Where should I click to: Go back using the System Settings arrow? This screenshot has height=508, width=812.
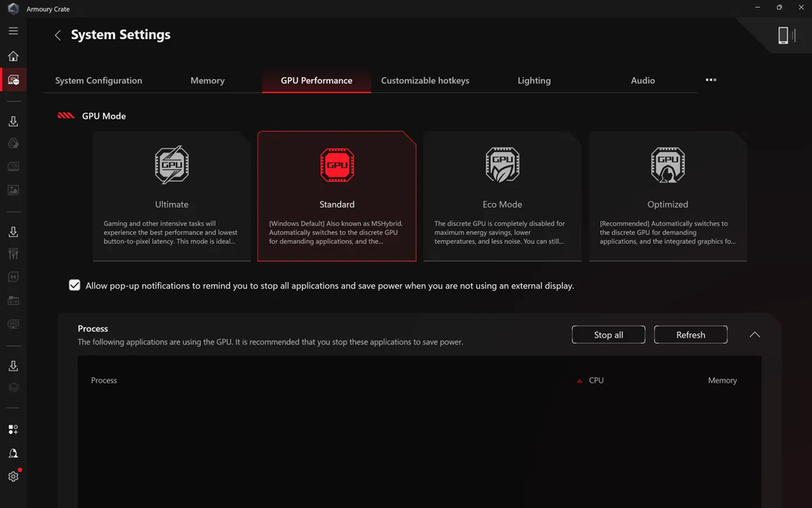57,35
